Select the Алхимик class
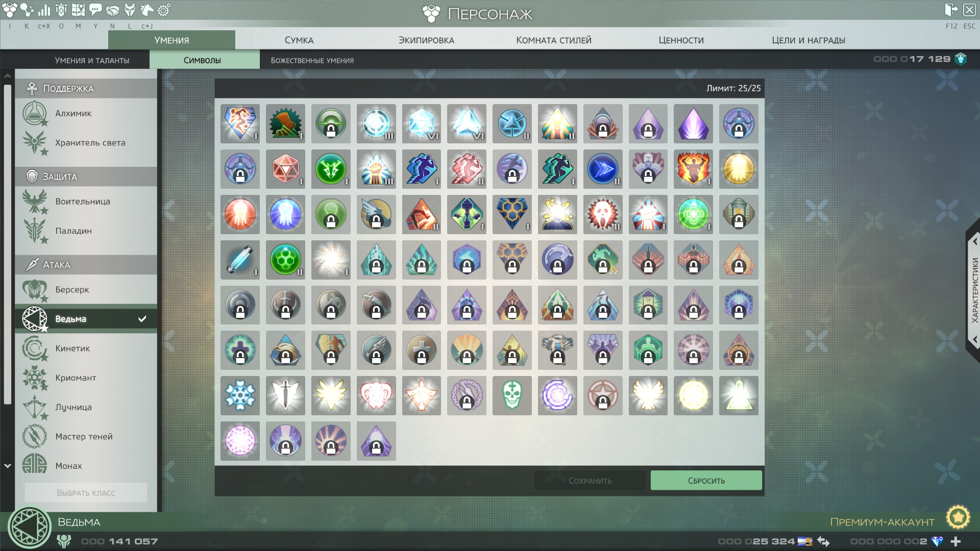Viewport: 980px width, 551px height. tap(86, 113)
